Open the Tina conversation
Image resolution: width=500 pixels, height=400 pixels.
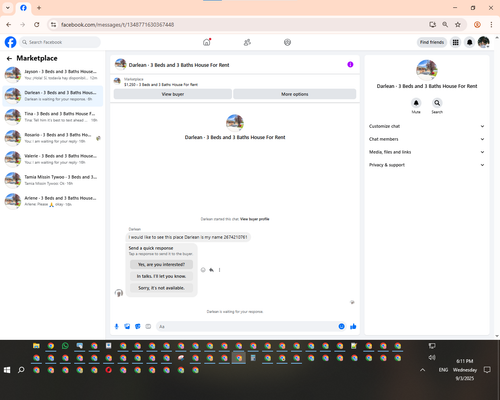[x=53, y=117]
